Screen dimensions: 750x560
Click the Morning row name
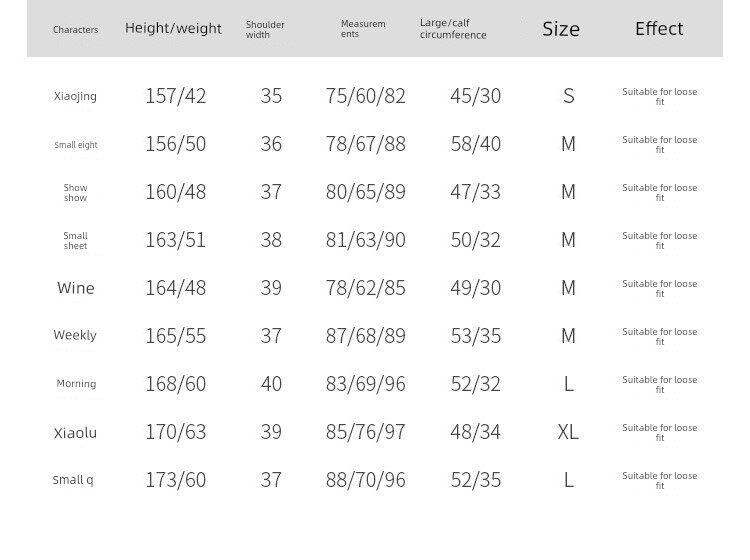[x=76, y=384]
